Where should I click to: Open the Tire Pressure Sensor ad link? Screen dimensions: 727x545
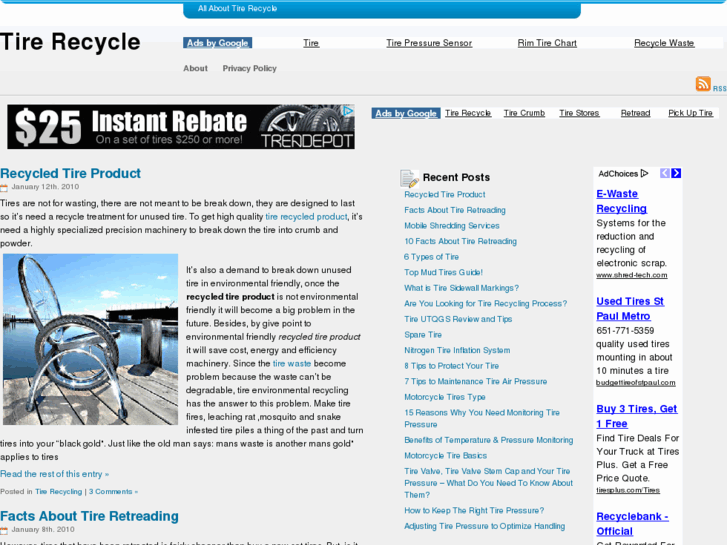click(x=429, y=43)
